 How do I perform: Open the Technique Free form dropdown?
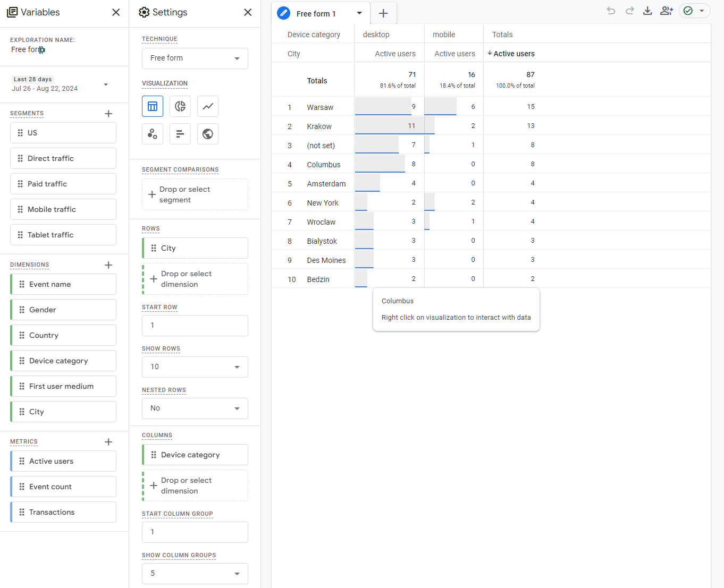click(195, 58)
